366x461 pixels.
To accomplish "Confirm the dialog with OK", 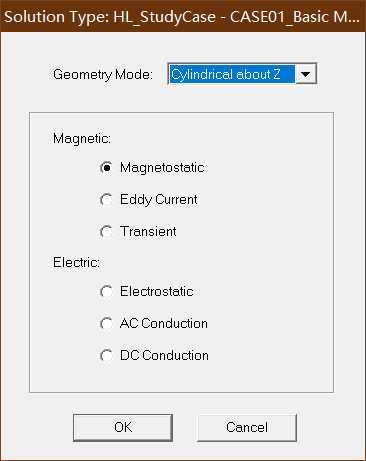I will [x=123, y=427].
